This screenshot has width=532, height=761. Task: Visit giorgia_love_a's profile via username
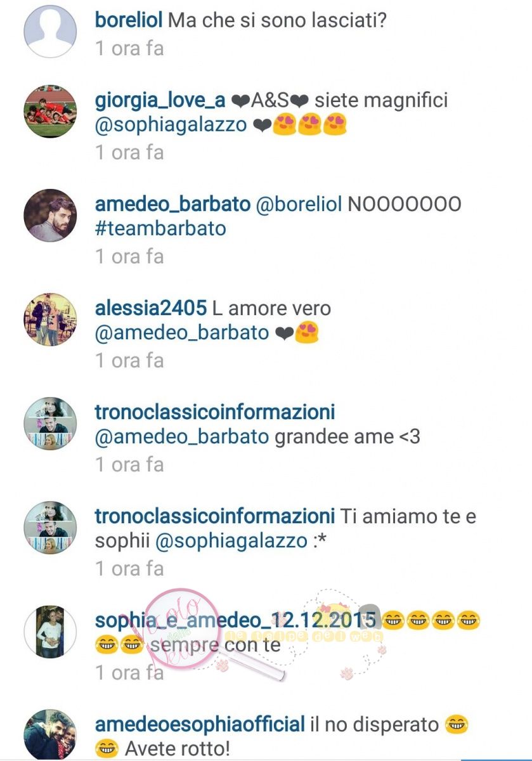click(x=160, y=100)
